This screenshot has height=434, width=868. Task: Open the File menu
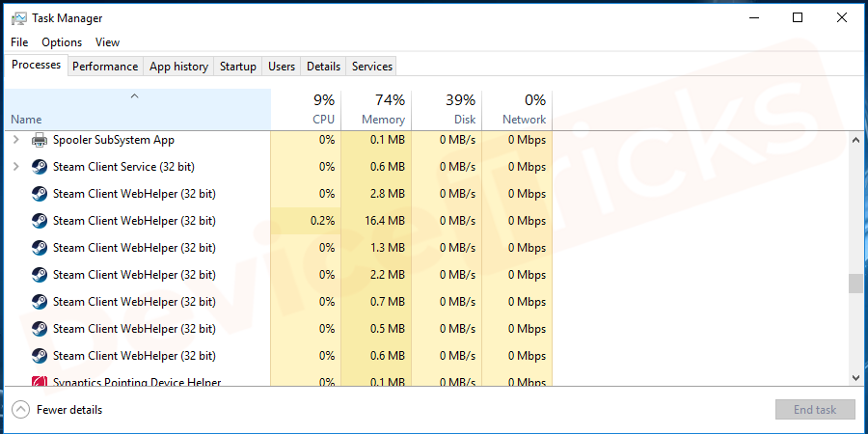pyautogui.click(x=19, y=42)
